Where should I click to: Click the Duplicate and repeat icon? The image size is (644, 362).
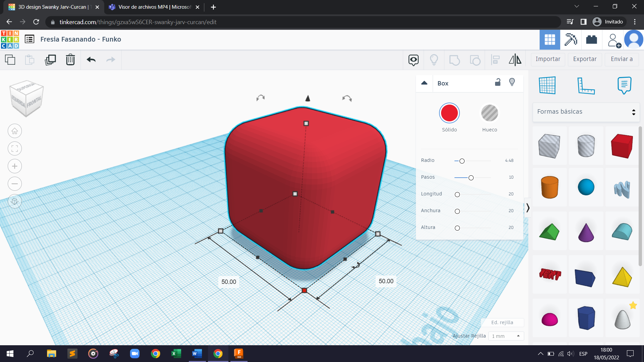(50, 60)
